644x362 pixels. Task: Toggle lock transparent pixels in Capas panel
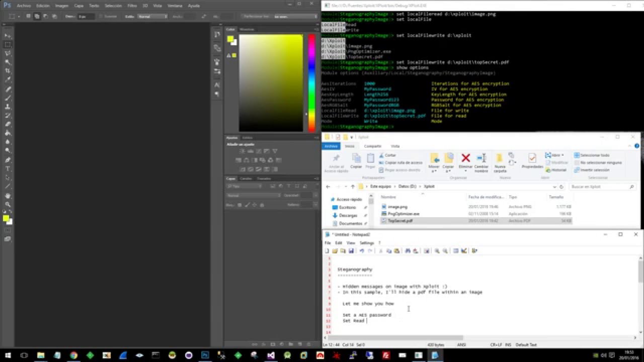click(239, 205)
